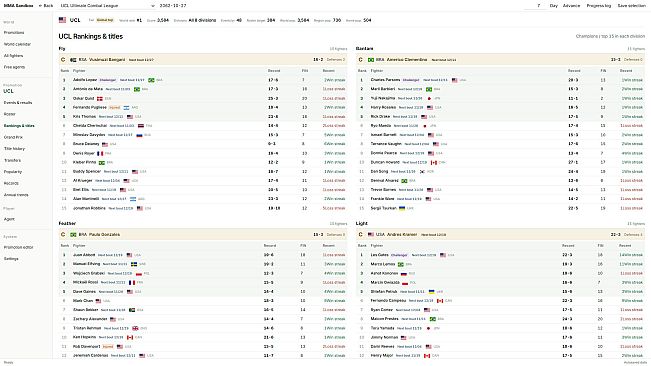Image resolution: width=651 pixels, height=366 pixels.
Task: Open Agent under the Player section
Action: (9, 219)
